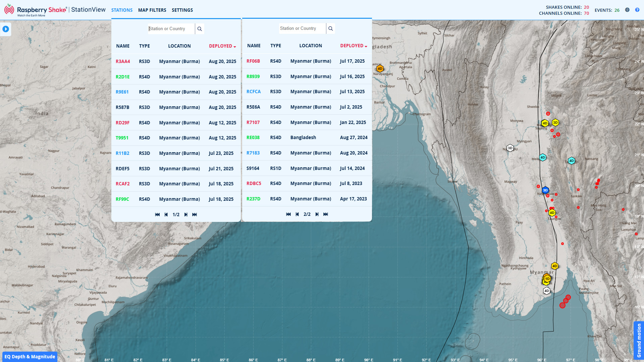Viewport: 644px width, 362px height.
Task: Open station R2D1E link
Action: click(122, 77)
